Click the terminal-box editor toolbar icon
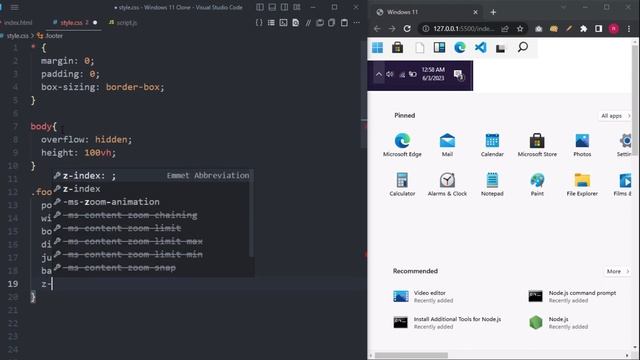This screenshot has height=360, width=640. 283,23
